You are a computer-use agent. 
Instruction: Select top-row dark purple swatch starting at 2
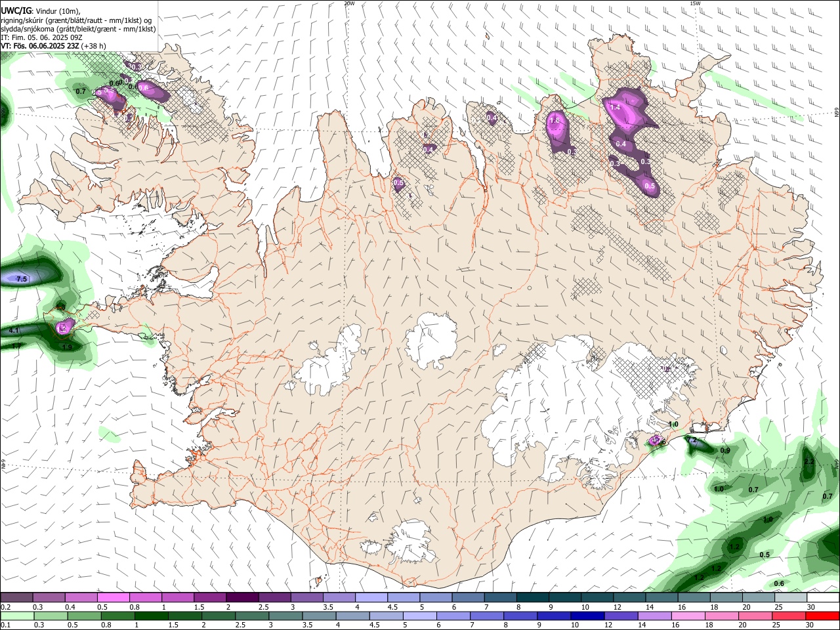pos(242,598)
